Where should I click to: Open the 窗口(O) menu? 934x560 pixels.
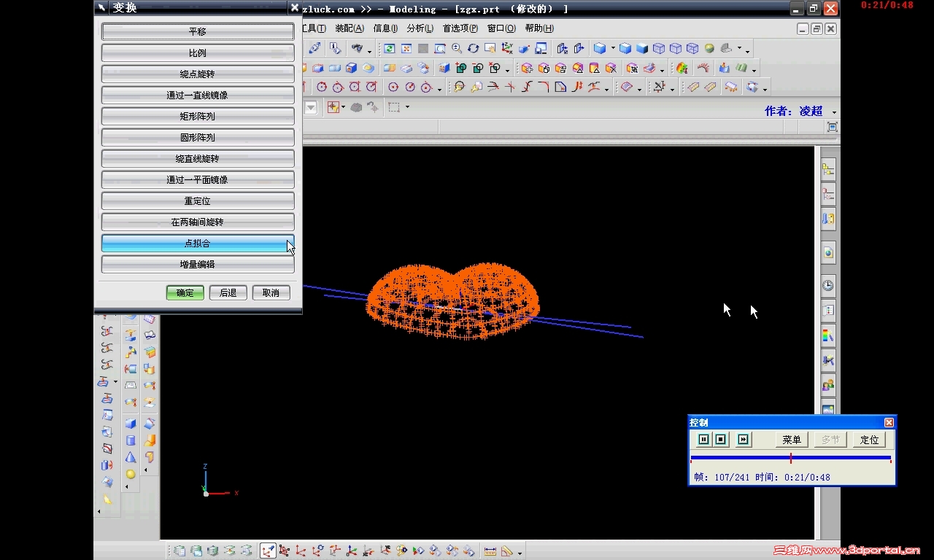click(501, 28)
